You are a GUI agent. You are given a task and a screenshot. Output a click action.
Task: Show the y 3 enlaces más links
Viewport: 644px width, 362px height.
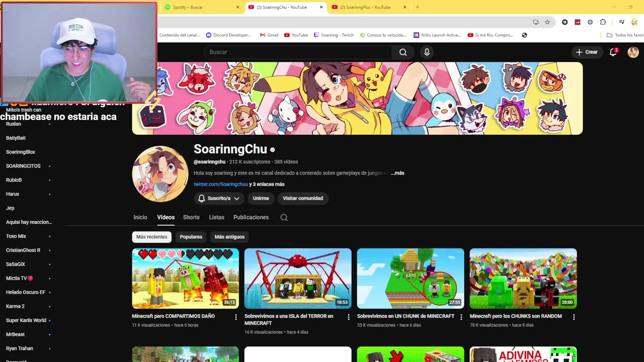click(267, 184)
